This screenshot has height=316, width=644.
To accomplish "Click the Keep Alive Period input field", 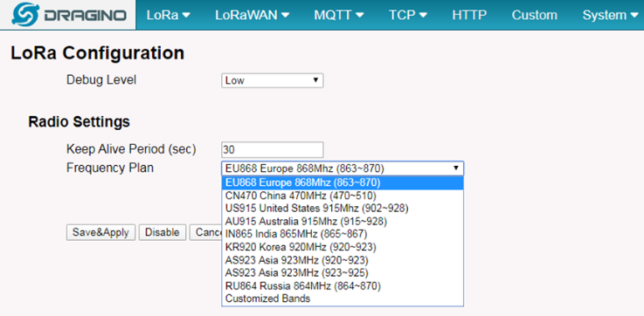I will pyautogui.click(x=273, y=150).
